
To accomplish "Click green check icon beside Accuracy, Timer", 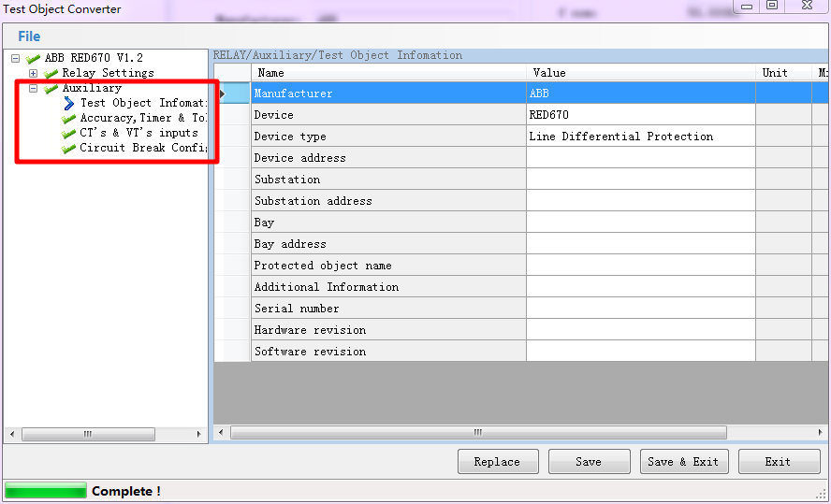I will [x=69, y=118].
